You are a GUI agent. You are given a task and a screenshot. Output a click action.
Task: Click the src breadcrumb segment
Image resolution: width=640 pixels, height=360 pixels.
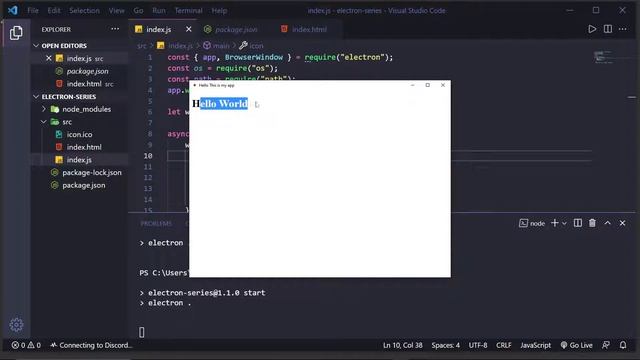(x=141, y=46)
